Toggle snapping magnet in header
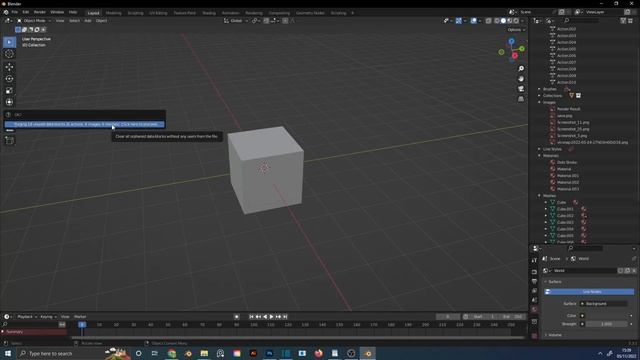 pos(266,20)
